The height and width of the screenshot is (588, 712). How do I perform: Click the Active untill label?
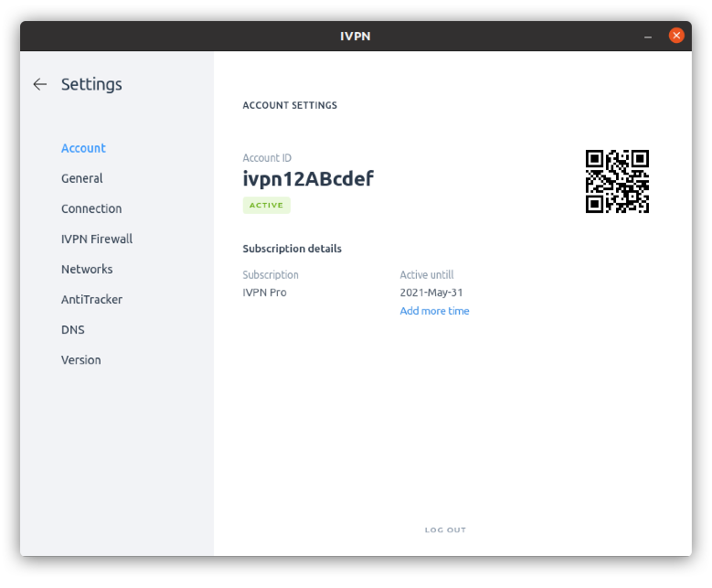coord(427,275)
